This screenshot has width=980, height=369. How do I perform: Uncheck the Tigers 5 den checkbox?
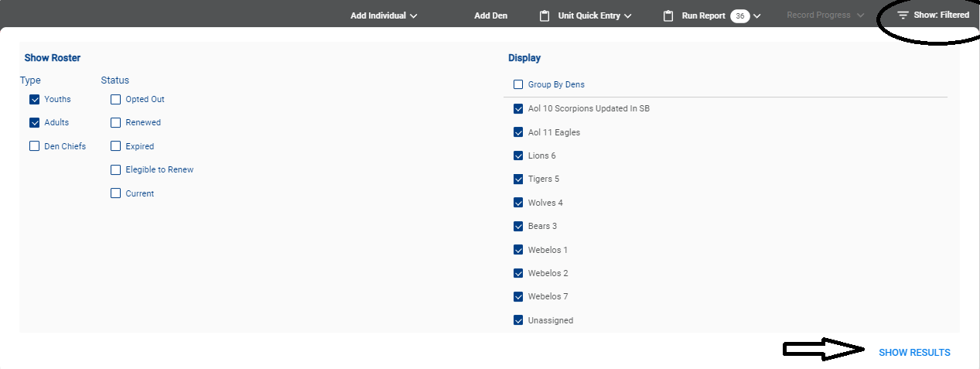[x=518, y=179]
